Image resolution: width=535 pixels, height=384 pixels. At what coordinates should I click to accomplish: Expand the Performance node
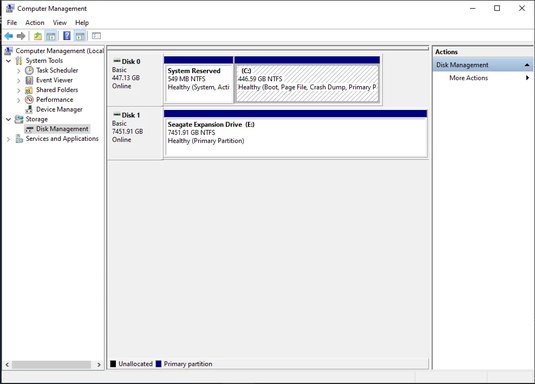(19, 100)
